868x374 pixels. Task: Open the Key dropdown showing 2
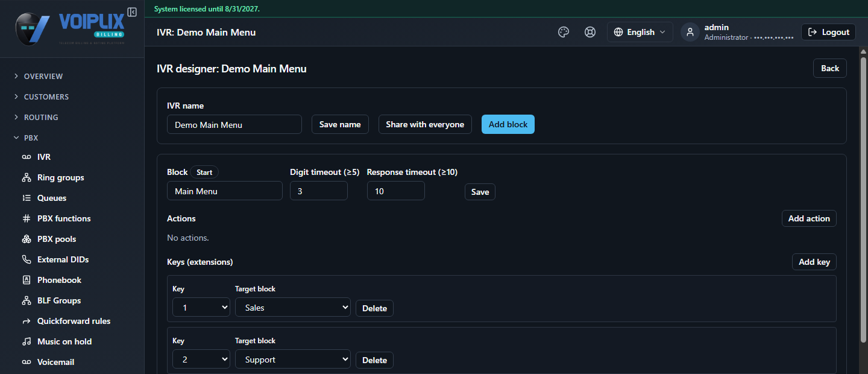click(x=201, y=360)
